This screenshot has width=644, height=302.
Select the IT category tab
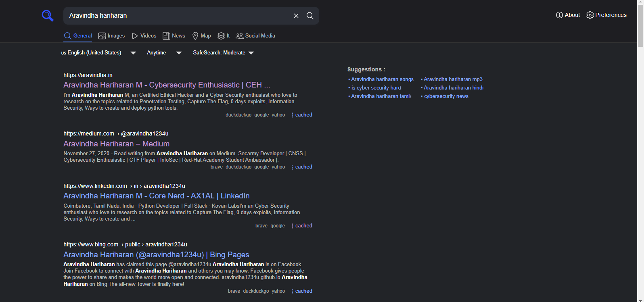tap(224, 36)
